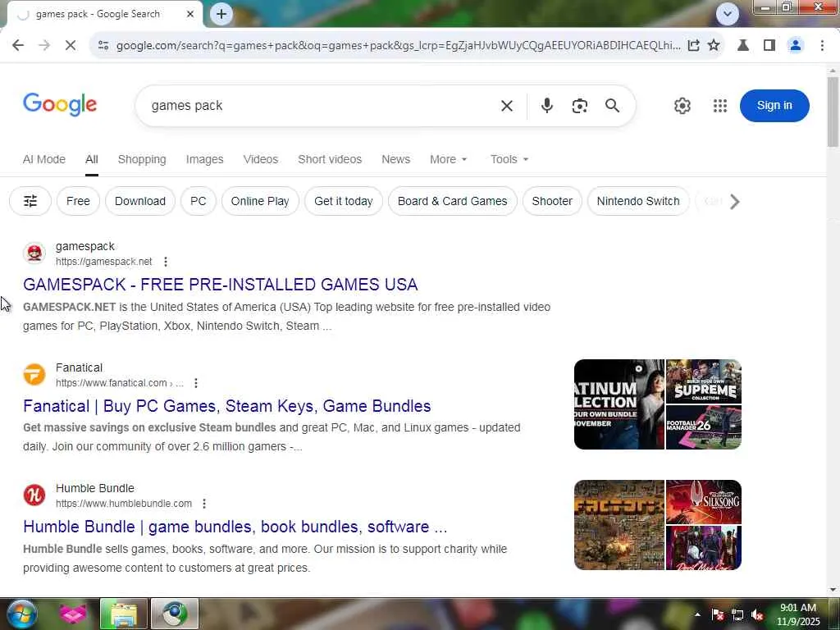Viewport: 840px width, 630px height.
Task: Expand the Tools dropdown
Action: (509, 160)
